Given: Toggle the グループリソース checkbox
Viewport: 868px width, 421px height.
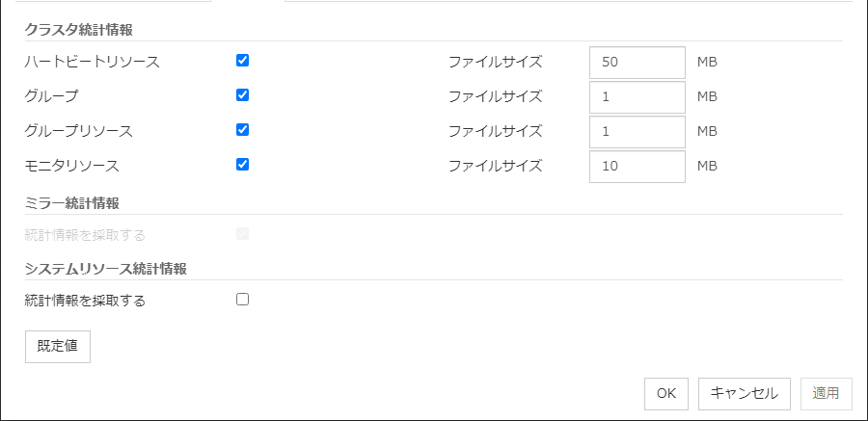Looking at the screenshot, I should (242, 130).
